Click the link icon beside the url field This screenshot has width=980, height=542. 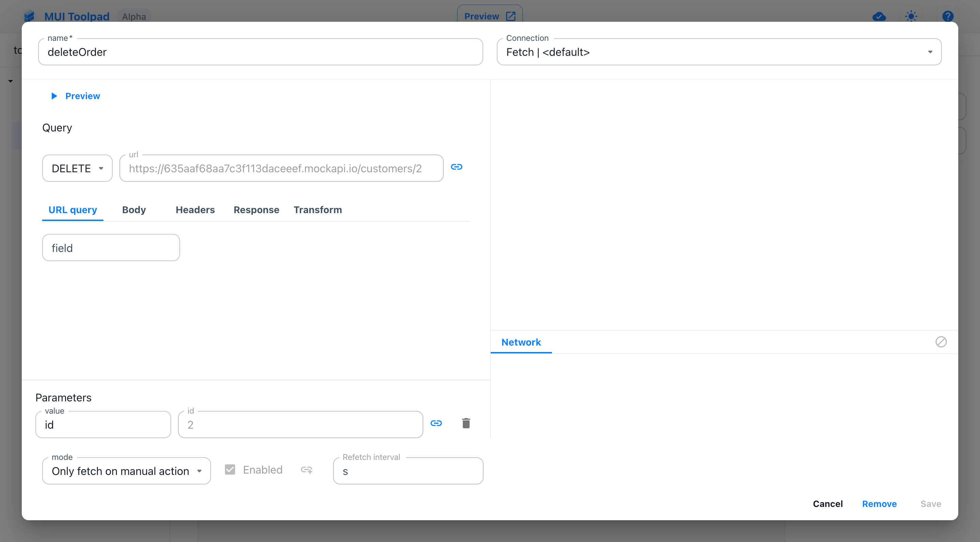[457, 167]
